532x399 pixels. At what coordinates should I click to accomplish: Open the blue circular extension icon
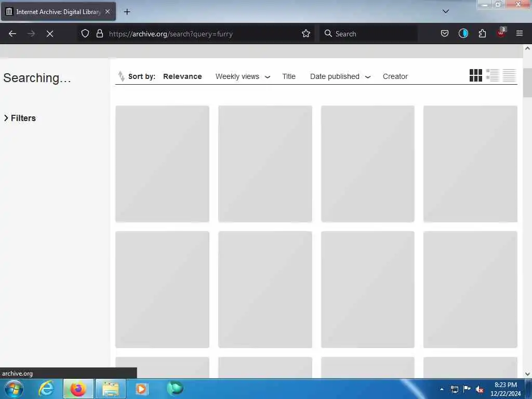[x=463, y=34]
